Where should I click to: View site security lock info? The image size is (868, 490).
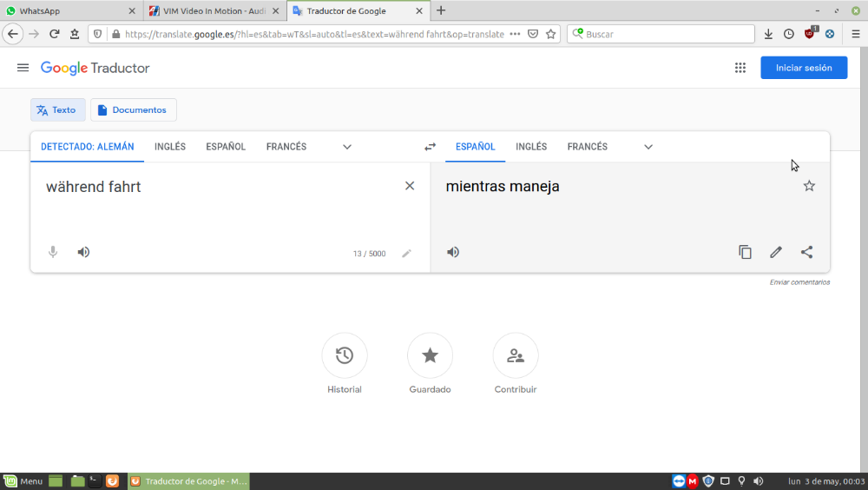tap(115, 34)
